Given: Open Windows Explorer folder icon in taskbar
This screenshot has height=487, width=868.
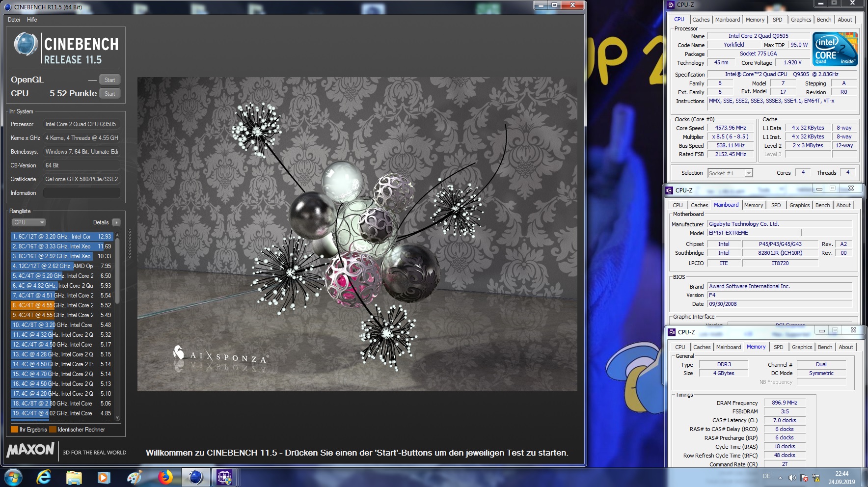Looking at the screenshot, I should point(74,477).
